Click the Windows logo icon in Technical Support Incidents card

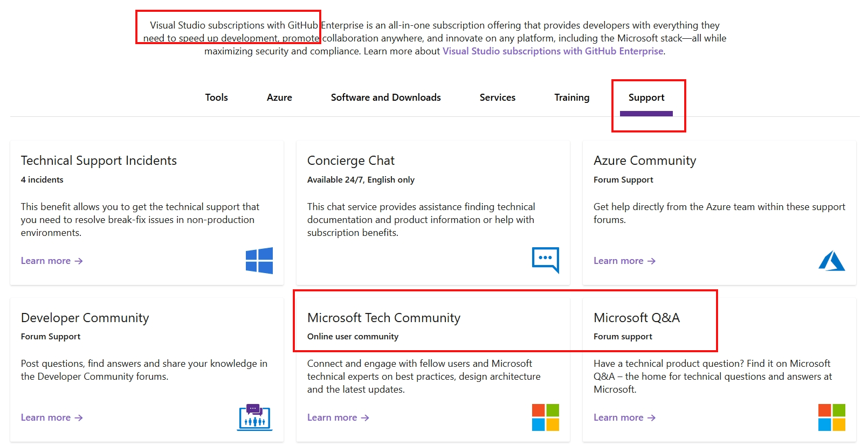(259, 261)
